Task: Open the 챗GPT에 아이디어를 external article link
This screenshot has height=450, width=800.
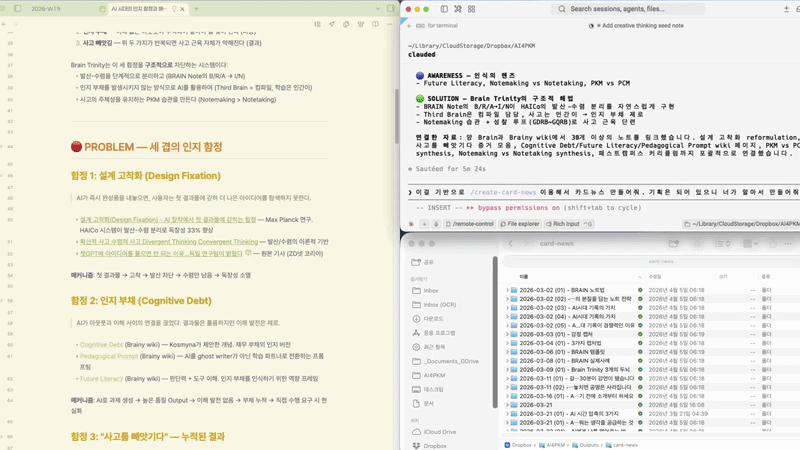Action: [161, 254]
